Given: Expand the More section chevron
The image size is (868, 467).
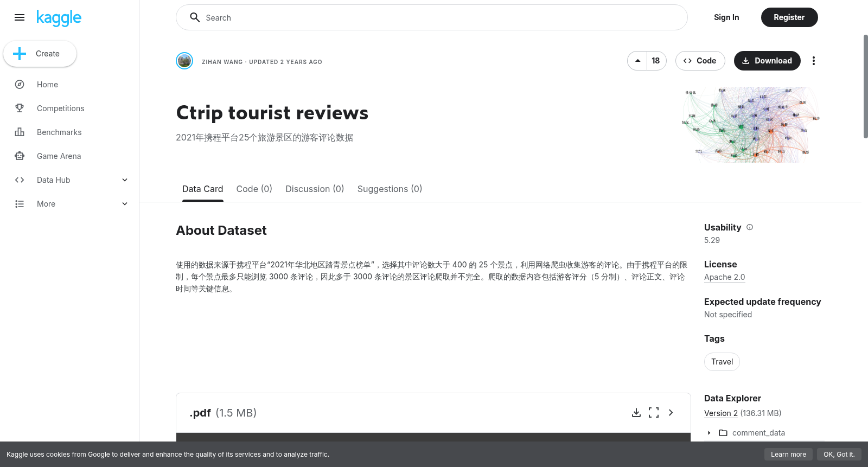Looking at the screenshot, I should click(125, 204).
